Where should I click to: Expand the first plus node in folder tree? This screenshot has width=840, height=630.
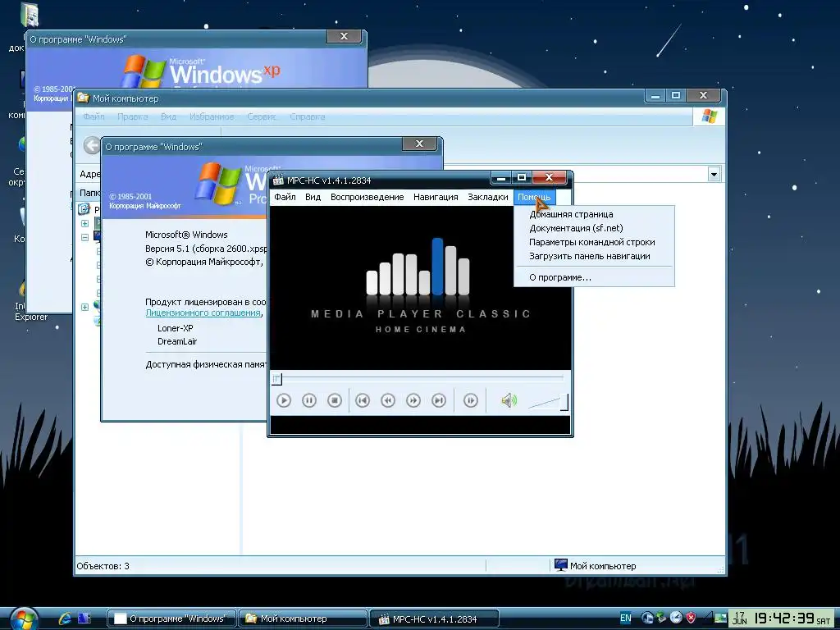(84, 223)
